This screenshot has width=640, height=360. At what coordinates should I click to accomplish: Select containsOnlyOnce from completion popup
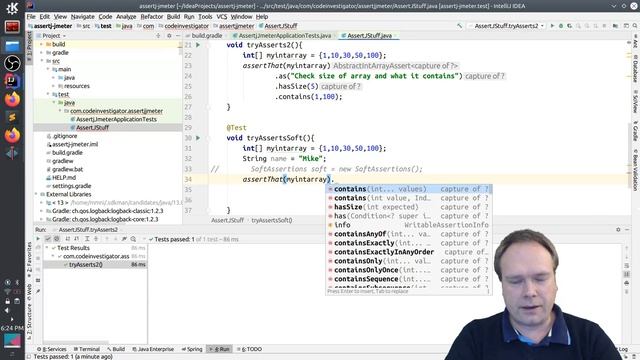[x=409, y=270]
